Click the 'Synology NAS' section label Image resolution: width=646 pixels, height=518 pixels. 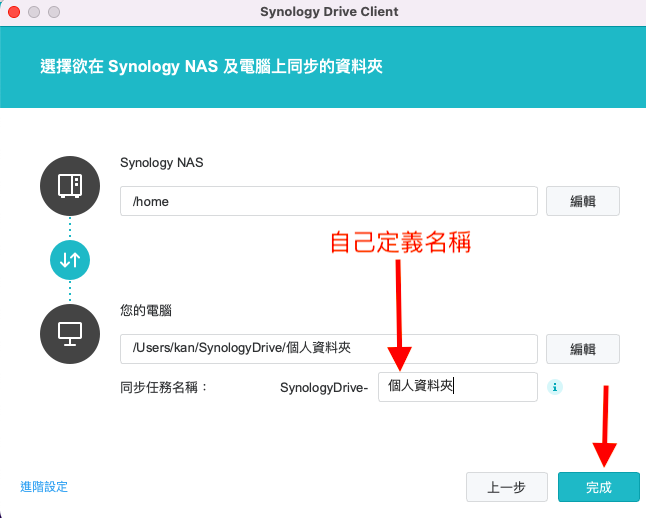click(161, 162)
